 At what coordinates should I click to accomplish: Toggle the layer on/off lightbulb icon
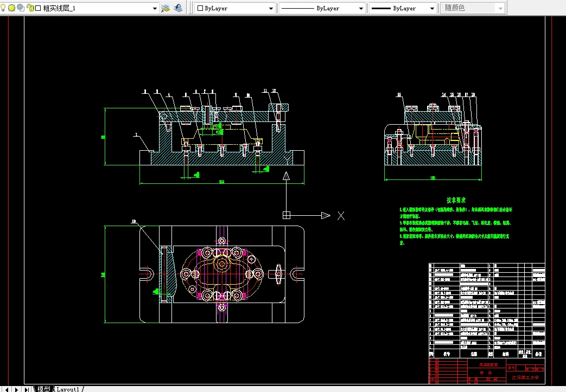(x=4, y=8)
